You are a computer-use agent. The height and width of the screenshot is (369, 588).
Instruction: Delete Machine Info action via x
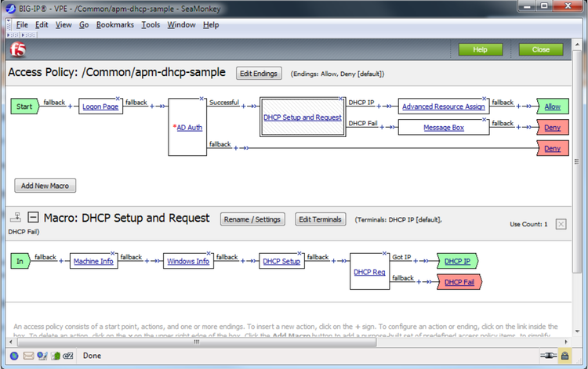tap(112, 253)
